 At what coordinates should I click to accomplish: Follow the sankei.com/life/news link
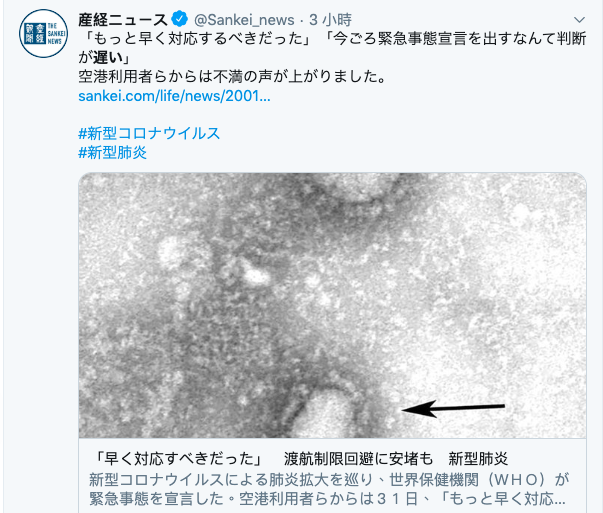[x=174, y=96]
